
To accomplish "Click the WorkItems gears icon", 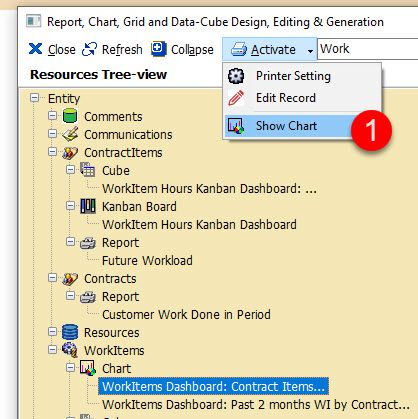I will tap(70, 350).
